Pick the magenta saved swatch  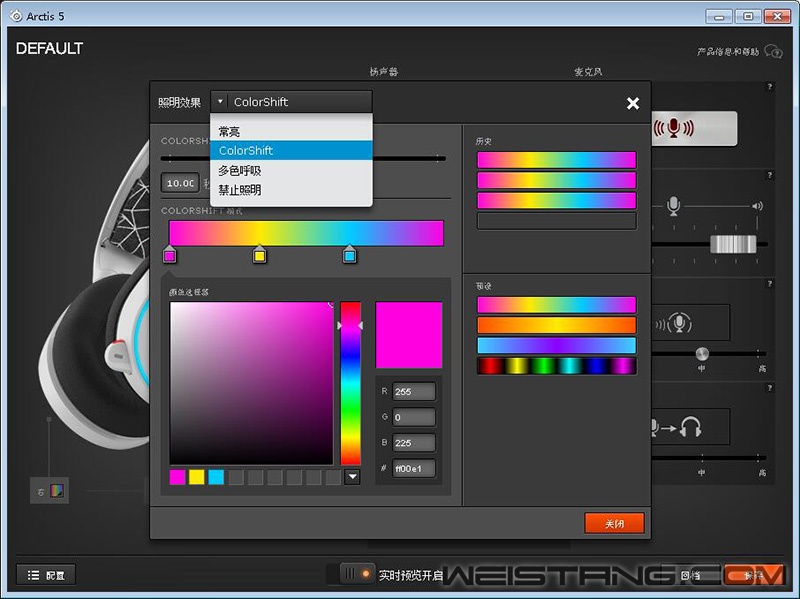click(177, 477)
